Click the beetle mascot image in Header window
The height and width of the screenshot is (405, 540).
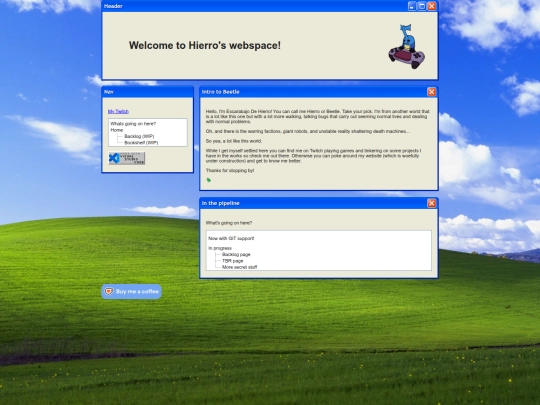pos(406,46)
